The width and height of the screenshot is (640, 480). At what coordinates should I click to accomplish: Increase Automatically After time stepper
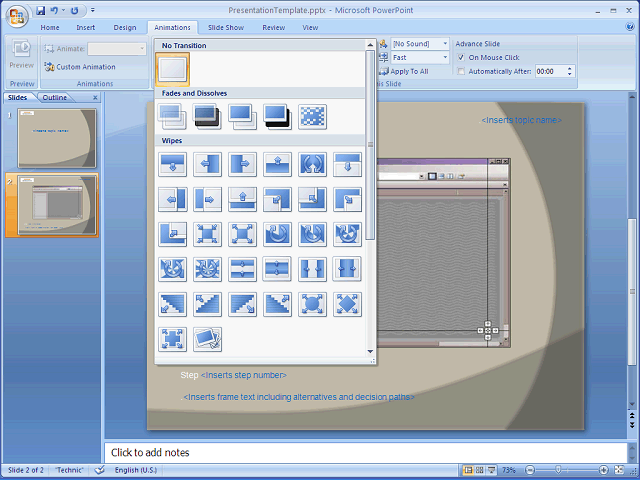[569, 69]
